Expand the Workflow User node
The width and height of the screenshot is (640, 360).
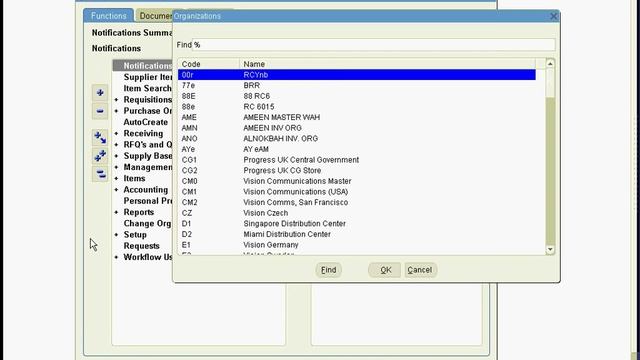click(x=116, y=257)
